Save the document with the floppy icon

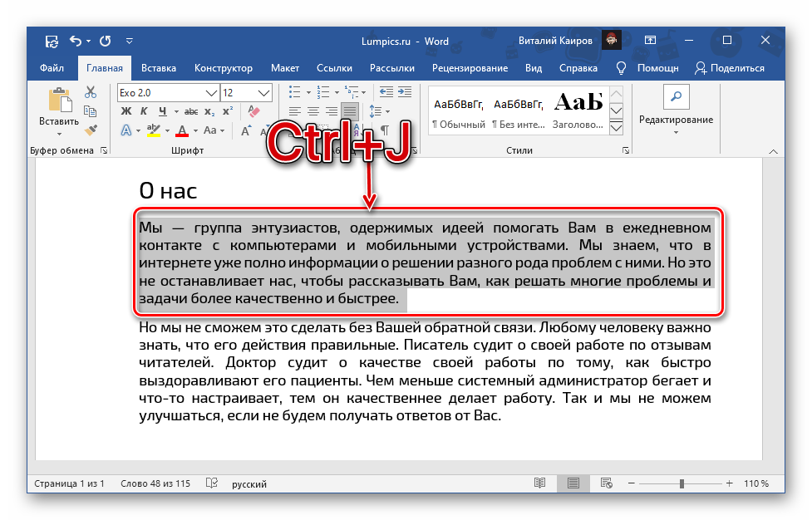point(52,41)
